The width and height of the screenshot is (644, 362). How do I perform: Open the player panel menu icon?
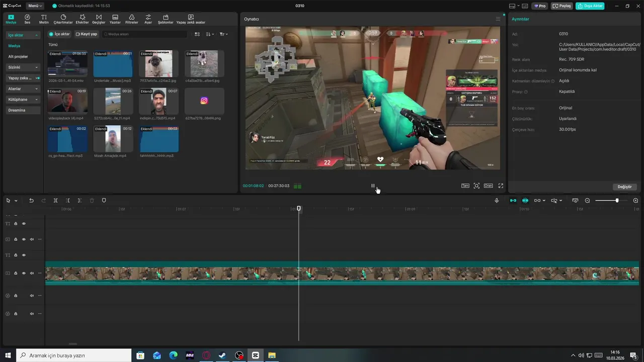tap(498, 19)
